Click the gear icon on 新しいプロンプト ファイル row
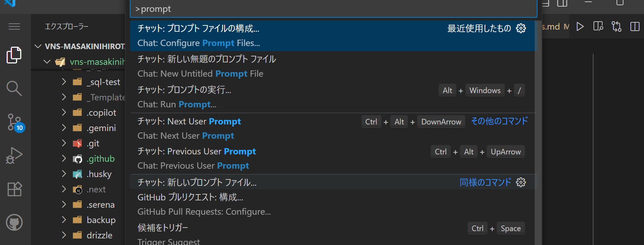 coord(520,182)
